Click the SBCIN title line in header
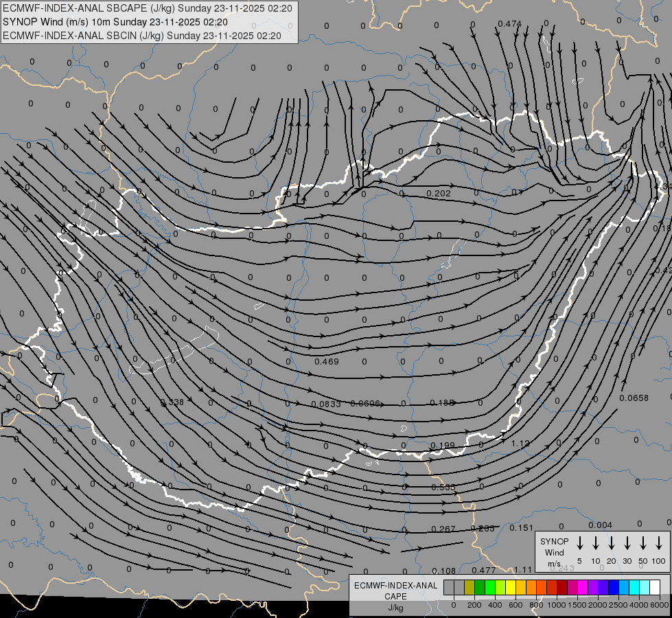Screen dimensions: 672x618 pos(142,36)
